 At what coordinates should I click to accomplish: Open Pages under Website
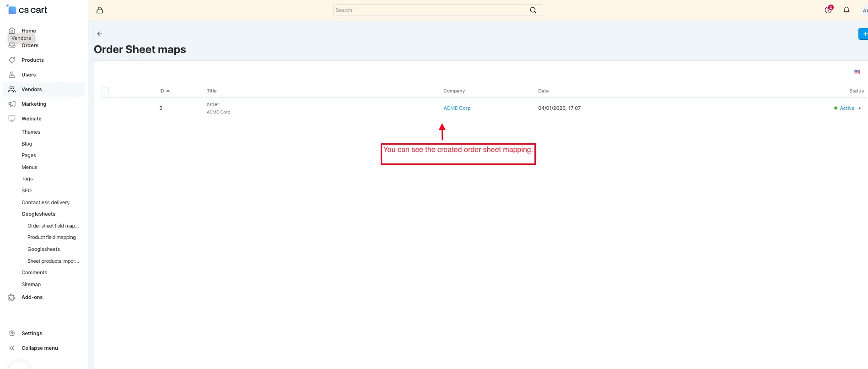(x=29, y=155)
